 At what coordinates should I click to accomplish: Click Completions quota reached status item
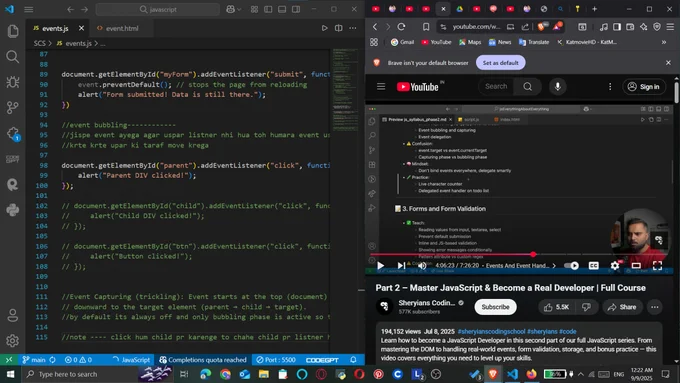pyautogui.click(x=203, y=360)
